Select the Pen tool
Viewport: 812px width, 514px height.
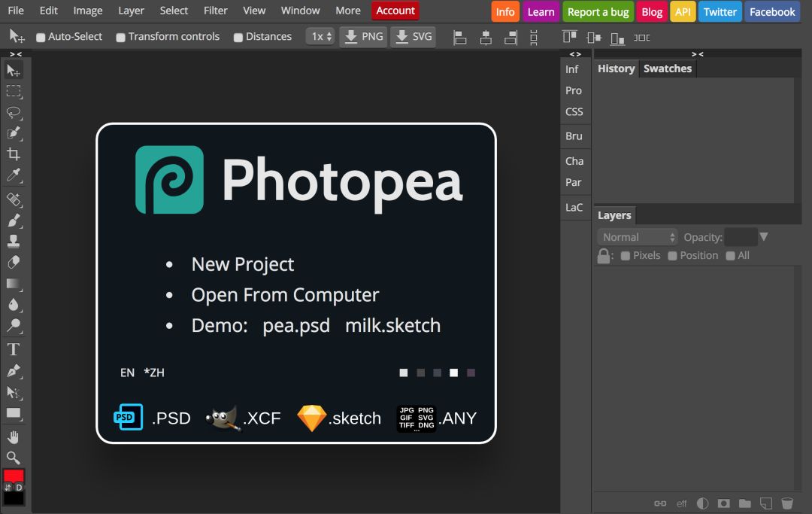coord(14,371)
